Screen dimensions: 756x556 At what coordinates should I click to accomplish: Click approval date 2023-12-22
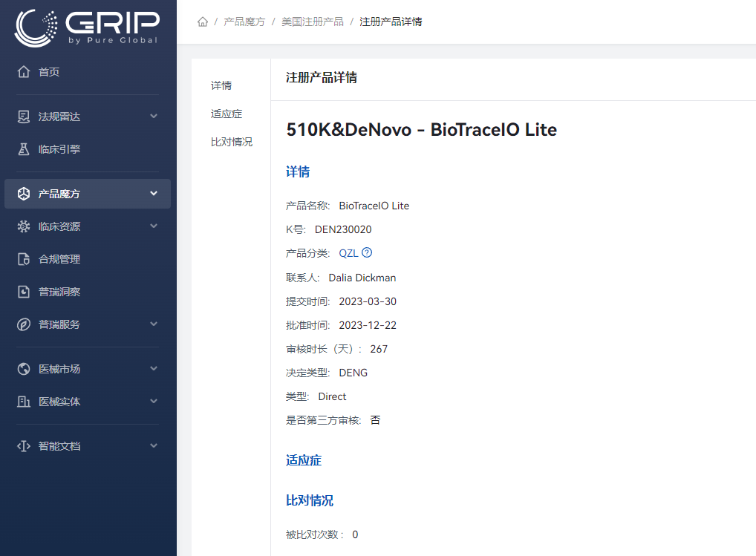[368, 325]
